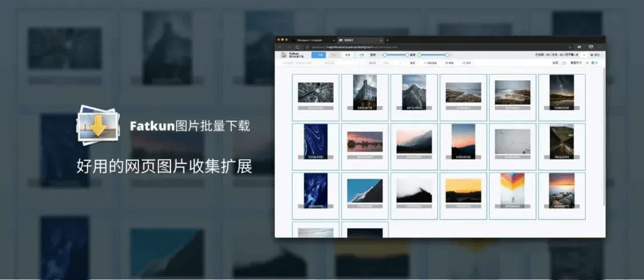Click the browser back arrow
The width and height of the screenshot is (644, 280).
[280, 46]
